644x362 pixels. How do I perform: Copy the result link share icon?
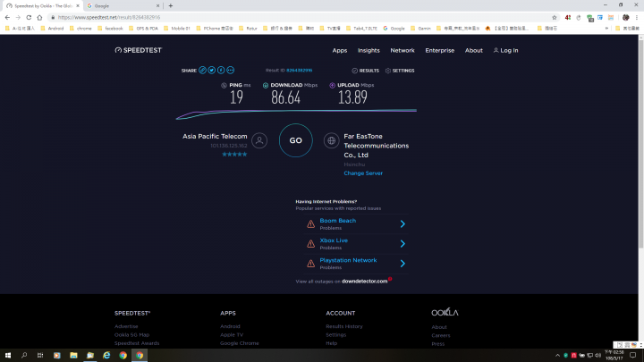click(202, 71)
